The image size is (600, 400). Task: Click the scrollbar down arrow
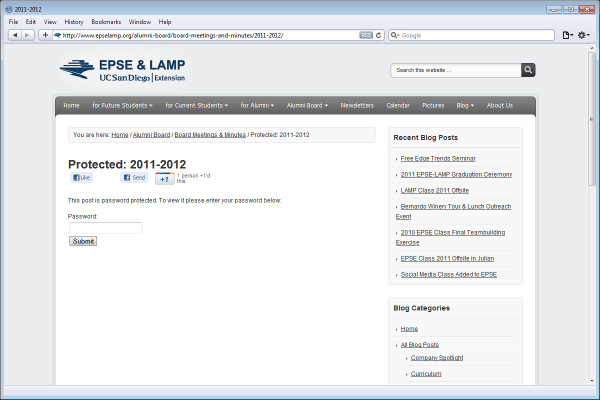[x=592, y=381]
